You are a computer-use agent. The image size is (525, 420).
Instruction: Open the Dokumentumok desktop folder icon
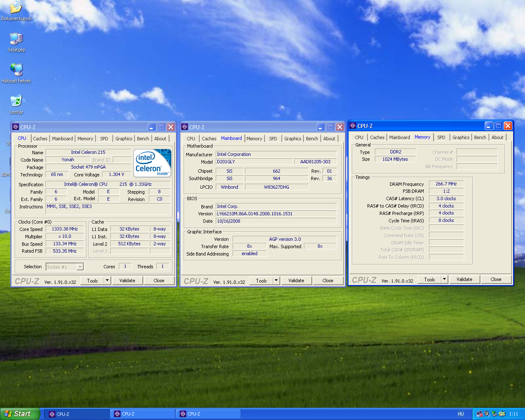click(x=16, y=8)
